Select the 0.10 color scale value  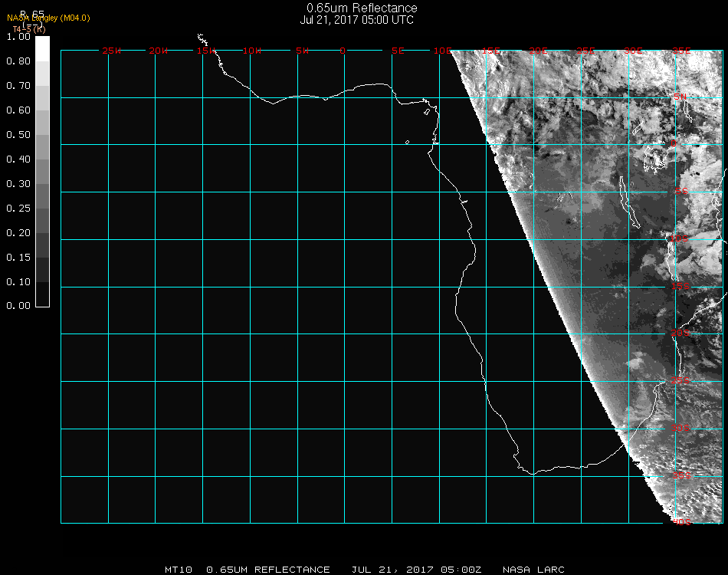(x=18, y=282)
